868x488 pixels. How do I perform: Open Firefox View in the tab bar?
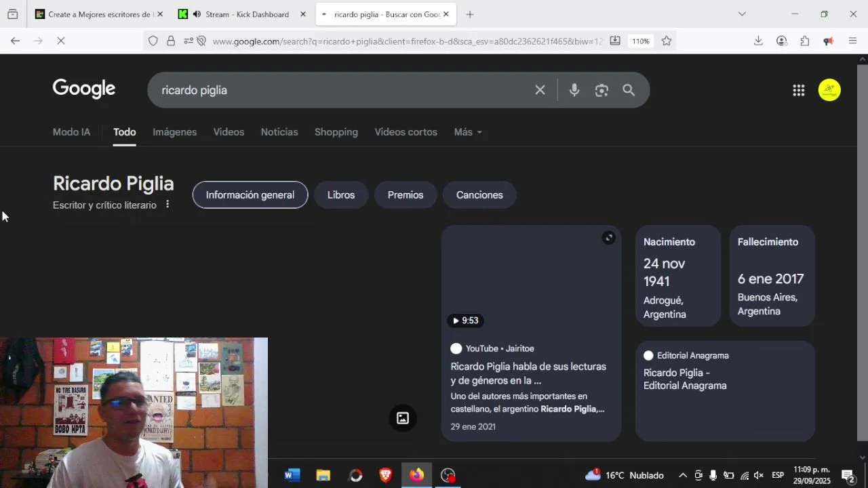[13, 14]
